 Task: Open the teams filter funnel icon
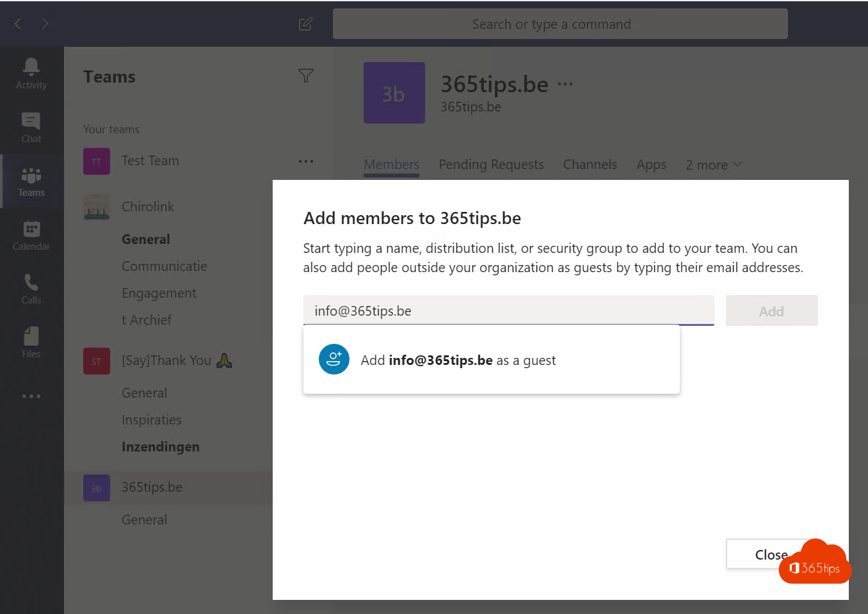point(306,76)
